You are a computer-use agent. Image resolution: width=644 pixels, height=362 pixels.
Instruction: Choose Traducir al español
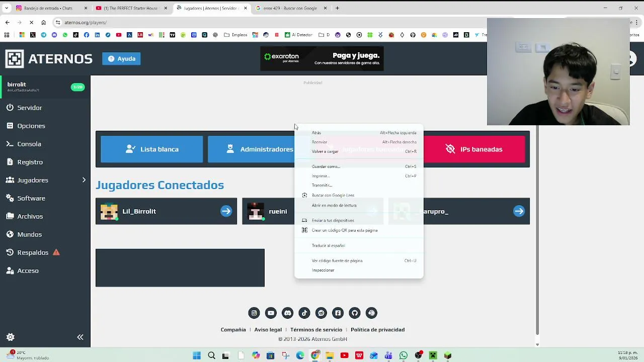point(359,245)
